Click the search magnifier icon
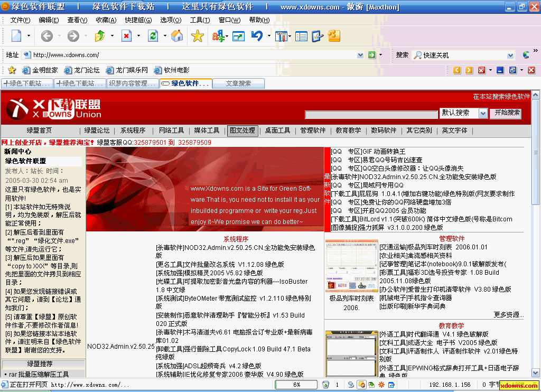The height and width of the screenshot is (392, 541). [x=417, y=55]
